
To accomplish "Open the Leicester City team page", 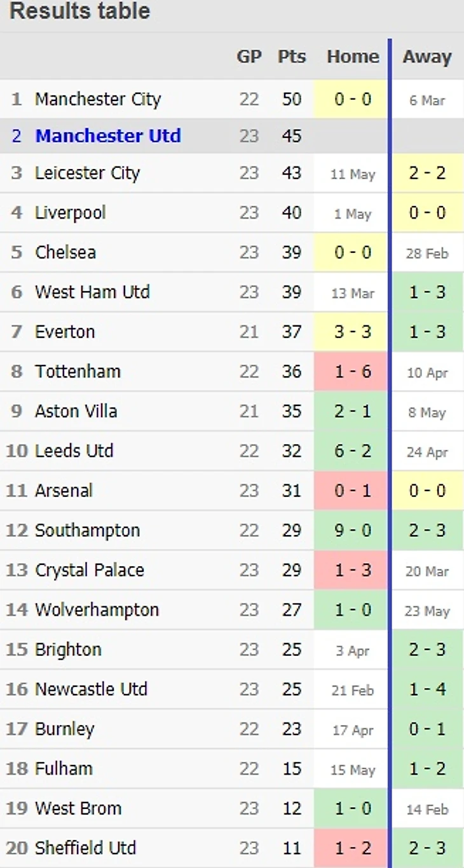I will [x=87, y=173].
